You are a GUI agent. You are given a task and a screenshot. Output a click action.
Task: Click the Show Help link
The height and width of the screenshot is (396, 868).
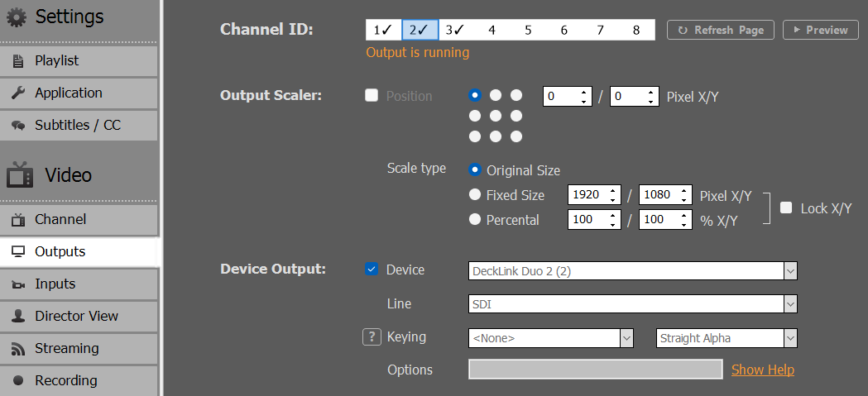tap(763, 370)
